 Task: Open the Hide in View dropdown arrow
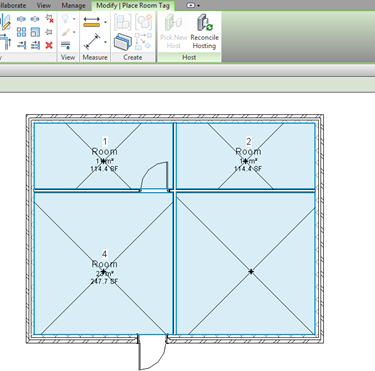click(x=74, y=19)
